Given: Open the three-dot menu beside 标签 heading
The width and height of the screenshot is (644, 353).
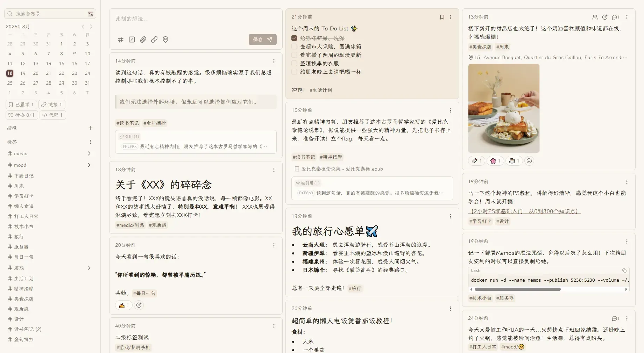Looking at the screenshot, I should click(91, 142).
